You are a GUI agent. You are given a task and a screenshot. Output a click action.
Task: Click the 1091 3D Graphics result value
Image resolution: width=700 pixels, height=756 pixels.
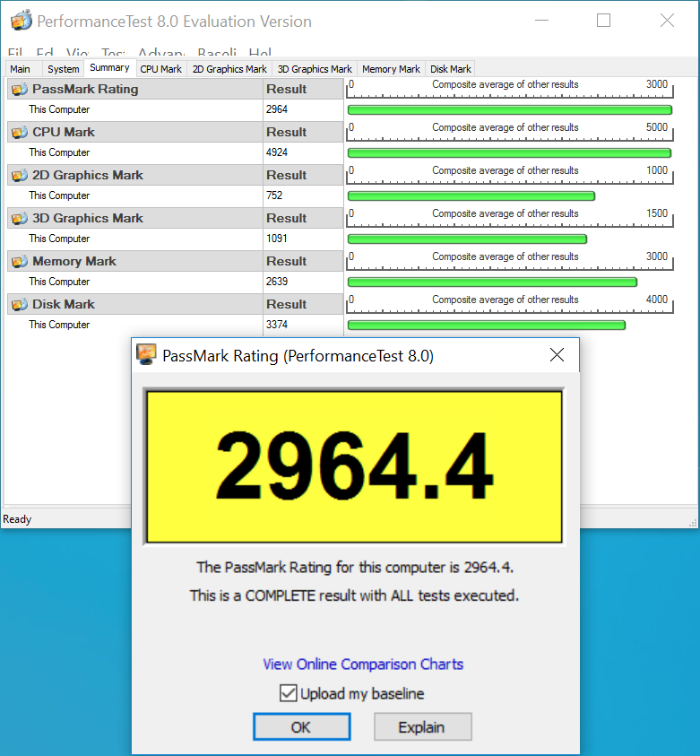[277, 239]
